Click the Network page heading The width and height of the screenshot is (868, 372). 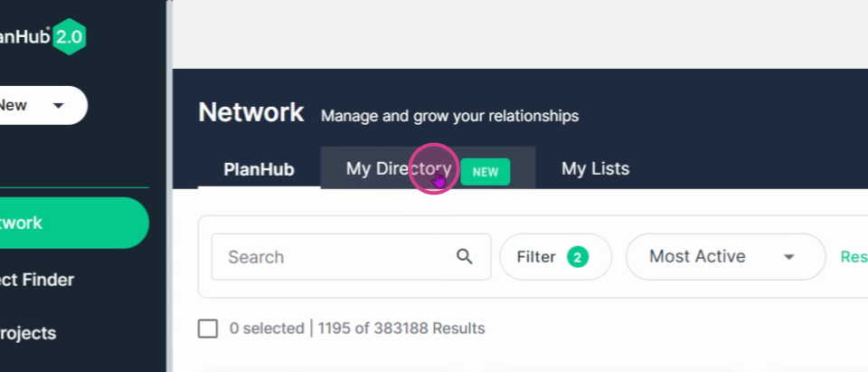tap(251, 112)
